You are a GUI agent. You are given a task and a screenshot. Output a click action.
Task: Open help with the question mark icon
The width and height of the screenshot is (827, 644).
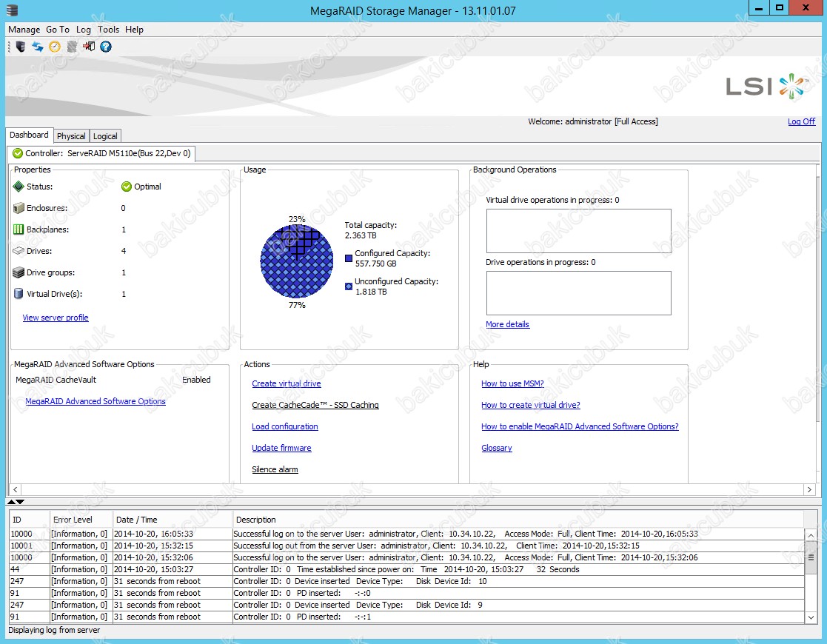(x=106, y=47)
